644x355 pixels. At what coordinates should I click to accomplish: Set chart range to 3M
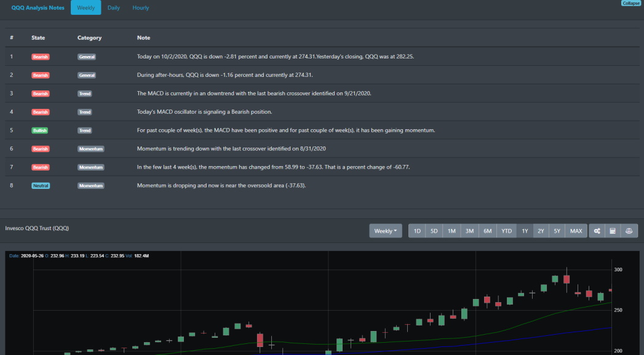click(x=469, y=231)
